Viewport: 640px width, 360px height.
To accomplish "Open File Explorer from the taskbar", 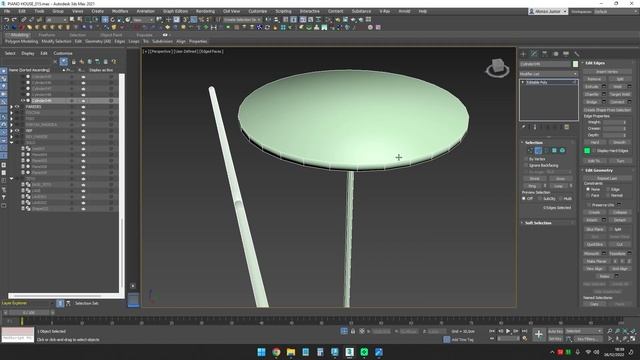I will [291, 352].
